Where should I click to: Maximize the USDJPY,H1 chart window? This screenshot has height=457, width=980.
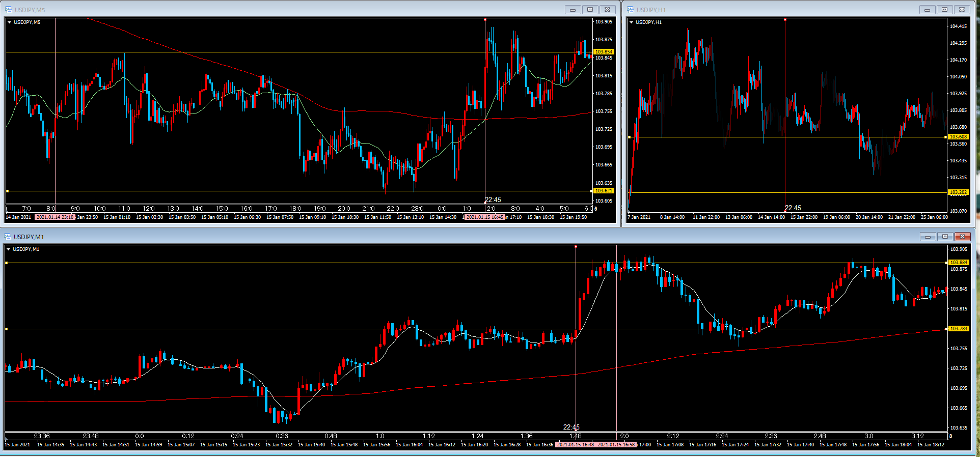944,10
